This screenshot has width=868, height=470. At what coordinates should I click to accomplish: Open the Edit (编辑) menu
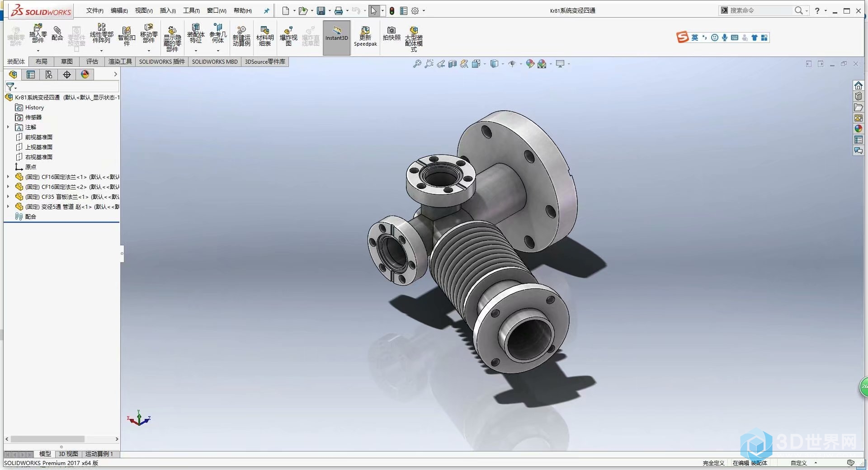(x=119, y=11)
